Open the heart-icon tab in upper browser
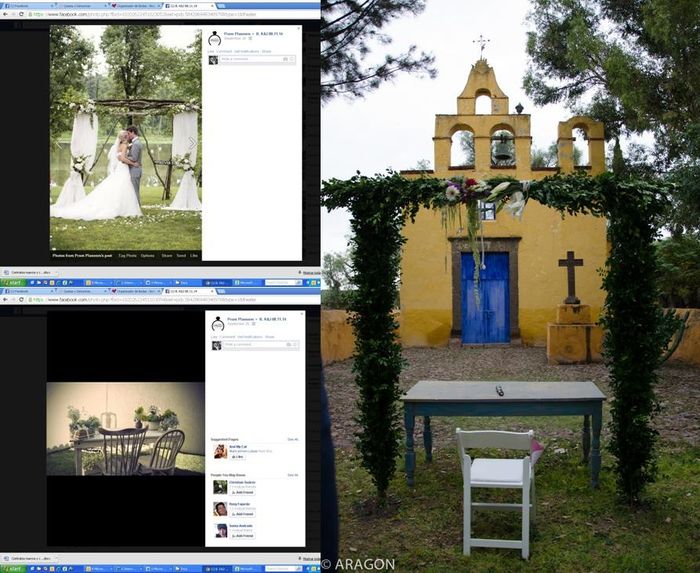Screen dimensions: 700x573 click(x=136, y=6)
